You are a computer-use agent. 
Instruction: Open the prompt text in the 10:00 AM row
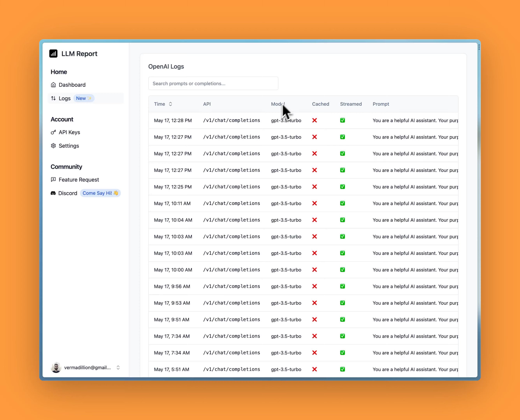[415, 270]
